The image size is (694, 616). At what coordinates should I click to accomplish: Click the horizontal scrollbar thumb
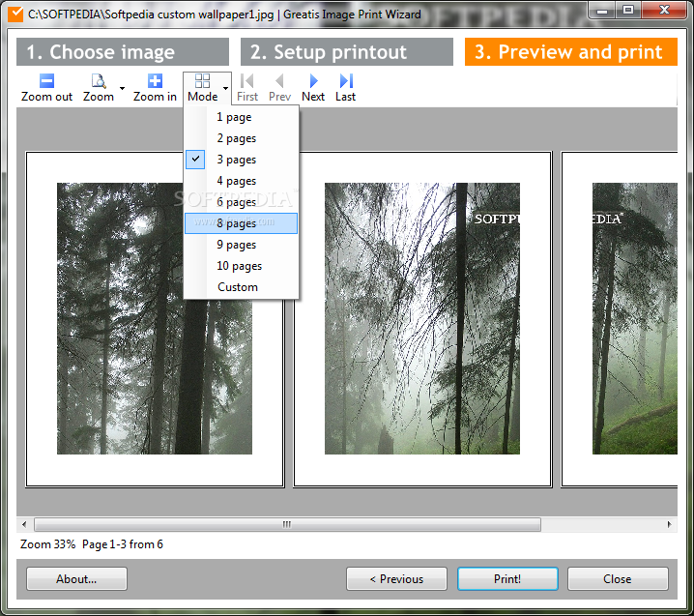coord(287,524)
